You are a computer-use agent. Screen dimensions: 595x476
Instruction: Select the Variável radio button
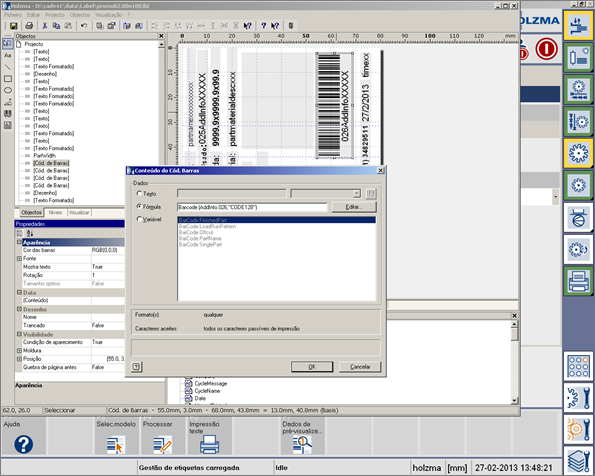pyautogui.click(x=139, y=219)
